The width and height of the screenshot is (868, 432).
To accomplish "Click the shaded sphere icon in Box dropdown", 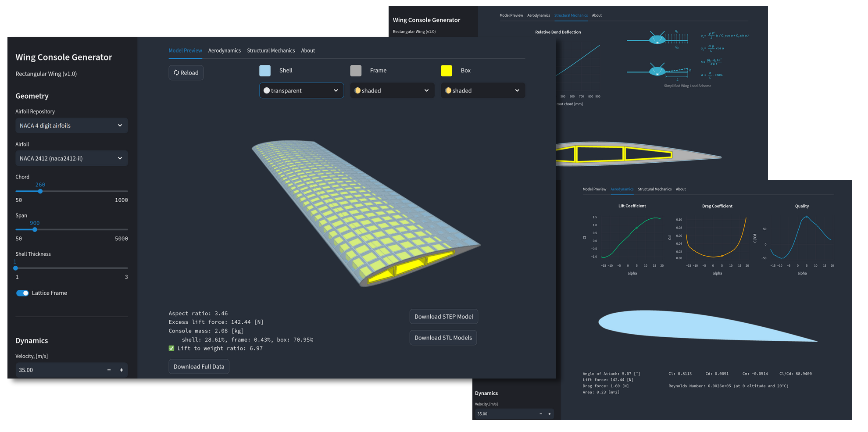I will pos(448,90).
